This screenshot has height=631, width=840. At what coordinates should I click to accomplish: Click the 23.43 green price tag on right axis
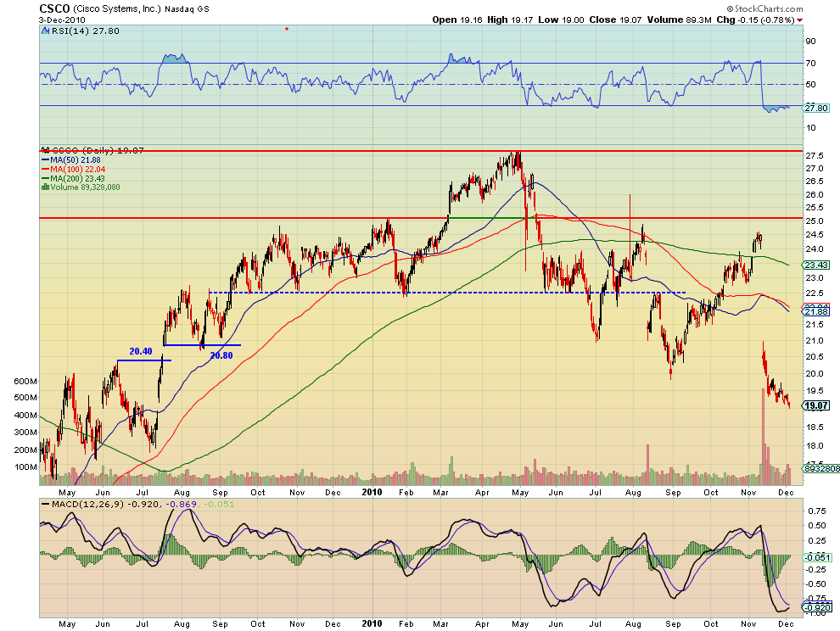pyautogui.click(x=816, y=265)
